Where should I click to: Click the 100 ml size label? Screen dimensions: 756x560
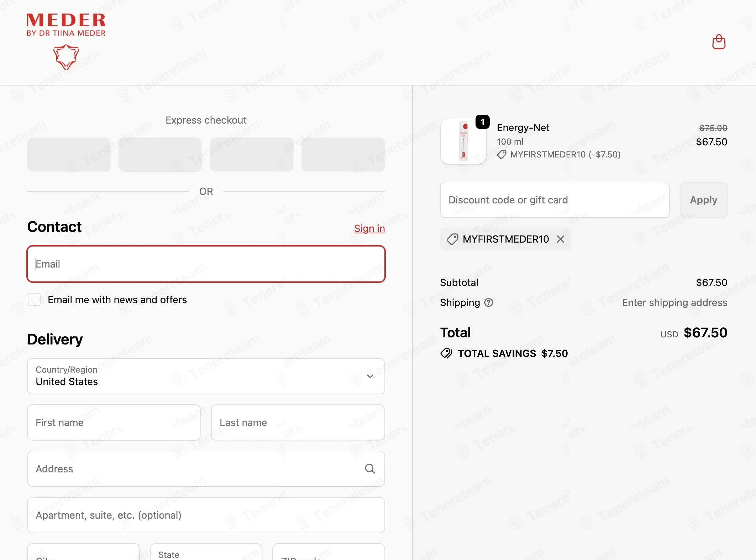pos(510,141)
